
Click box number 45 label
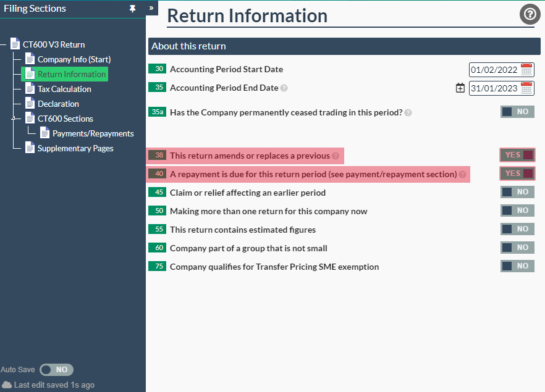tap(157, 192)
